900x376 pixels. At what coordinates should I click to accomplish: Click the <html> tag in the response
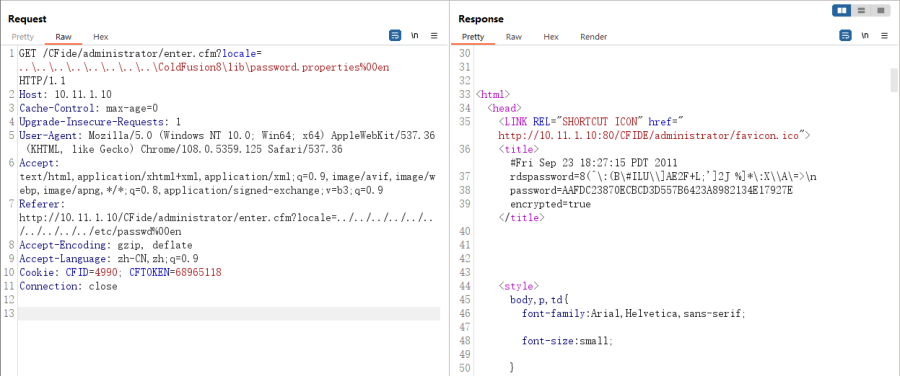[493, 94]
